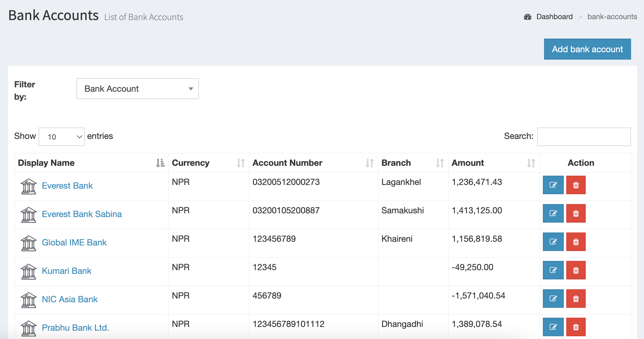Click amount -1,571,040.54
This screenshot has height=339, width=644.
click(x=478, y=295)
